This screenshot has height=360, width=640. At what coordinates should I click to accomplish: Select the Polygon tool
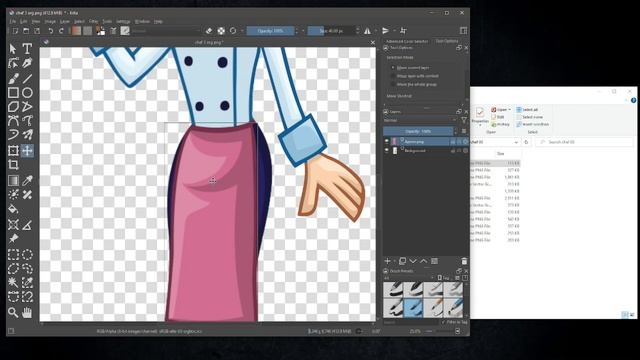[x=13, y=107]
